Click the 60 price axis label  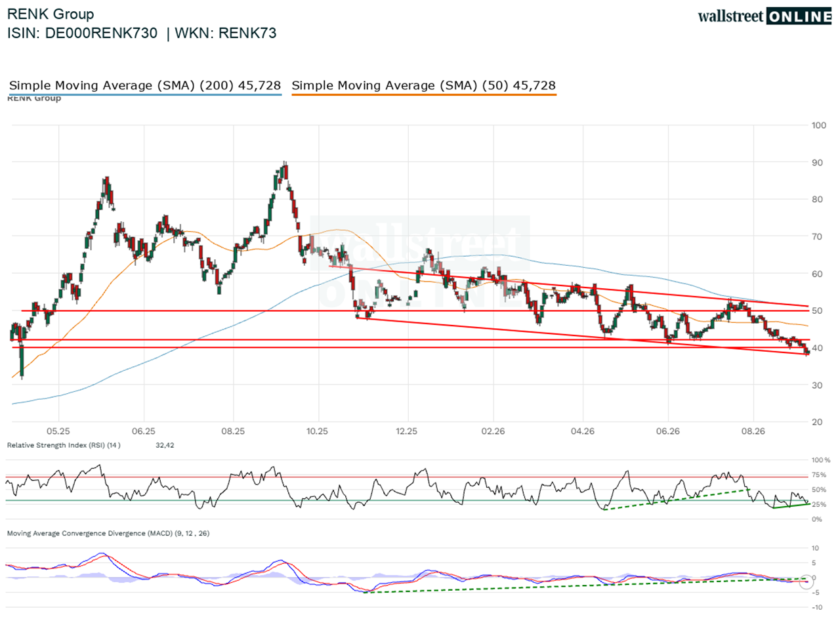click(816, 273)
